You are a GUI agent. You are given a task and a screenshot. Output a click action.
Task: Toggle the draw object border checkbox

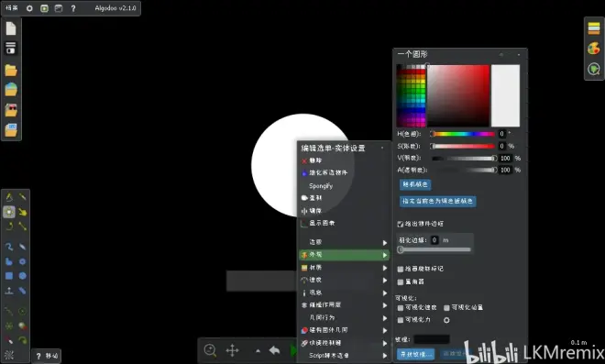pos(400,224)
